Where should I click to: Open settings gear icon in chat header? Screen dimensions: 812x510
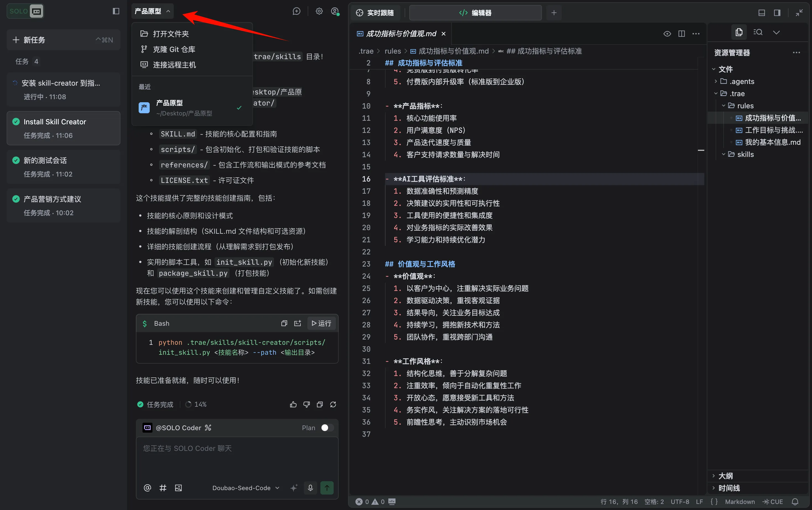(319, 12)
